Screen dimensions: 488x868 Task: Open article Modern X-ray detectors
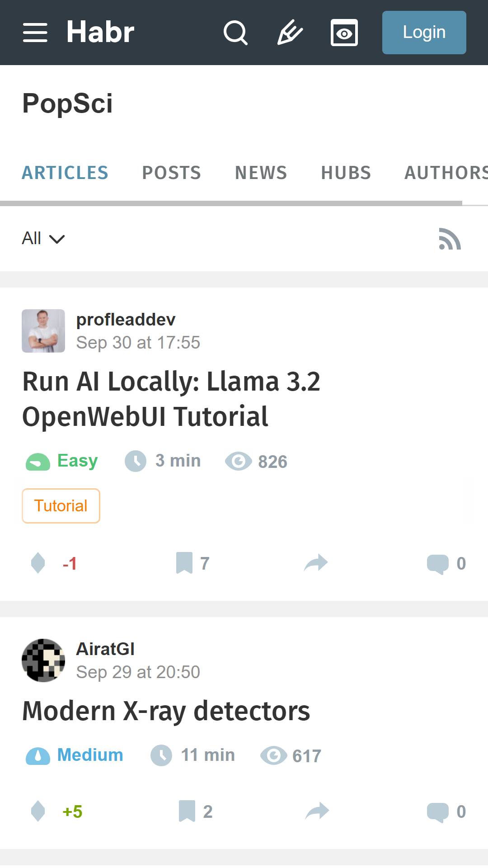[x=166, y=711]
